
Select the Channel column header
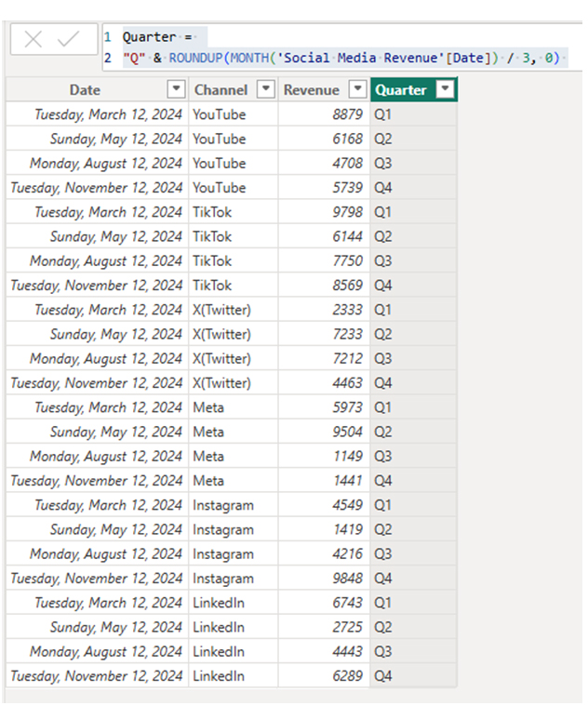coord(220,90)
